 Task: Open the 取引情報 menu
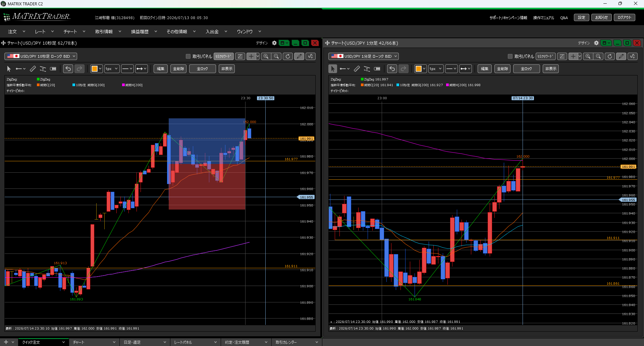108,32
